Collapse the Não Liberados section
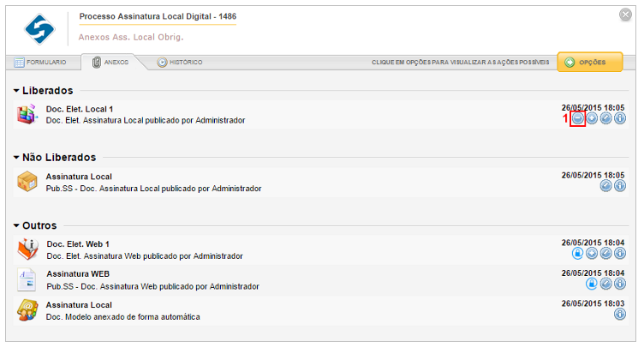The width and height of the screenshot is (644, 348). (16, 158)
